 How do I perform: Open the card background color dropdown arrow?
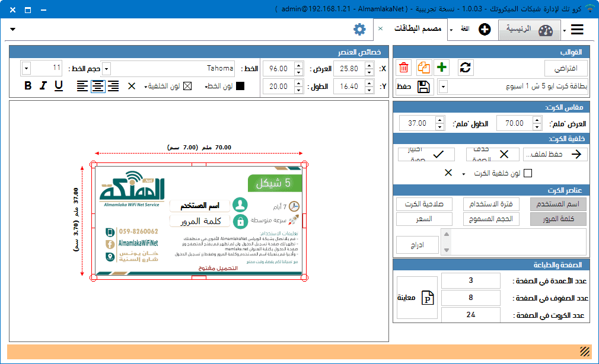pyautogui.click(x=464, y=174)
